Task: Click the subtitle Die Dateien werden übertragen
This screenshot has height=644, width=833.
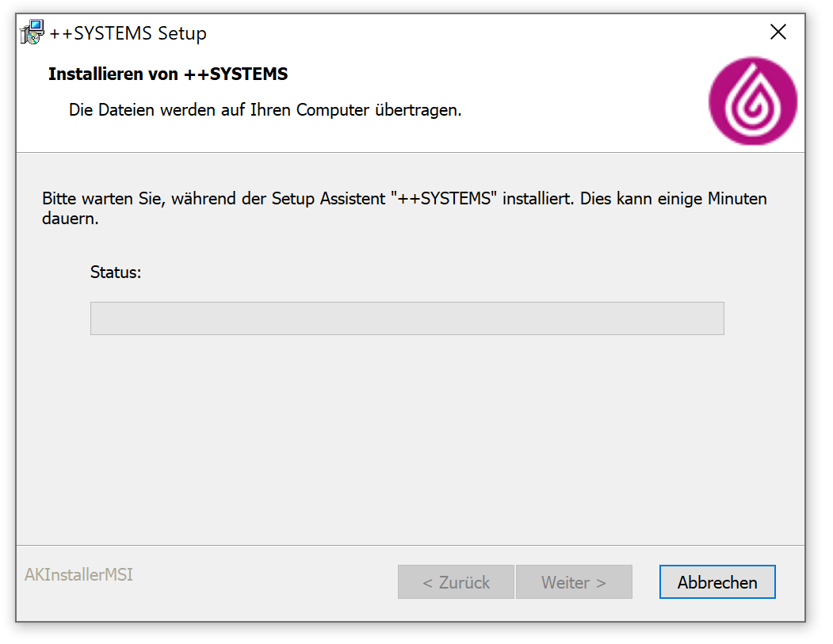Action: [265, 110]
